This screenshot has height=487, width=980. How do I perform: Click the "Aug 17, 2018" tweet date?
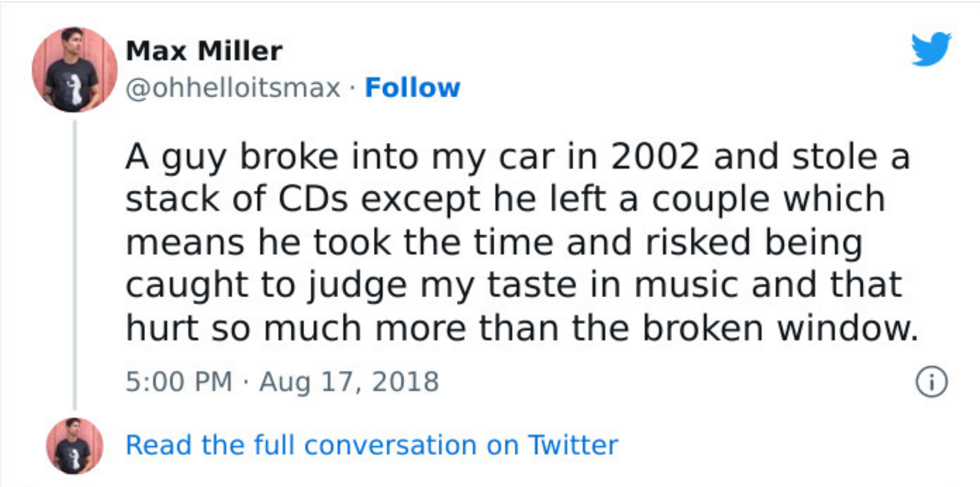pos(349,382)
